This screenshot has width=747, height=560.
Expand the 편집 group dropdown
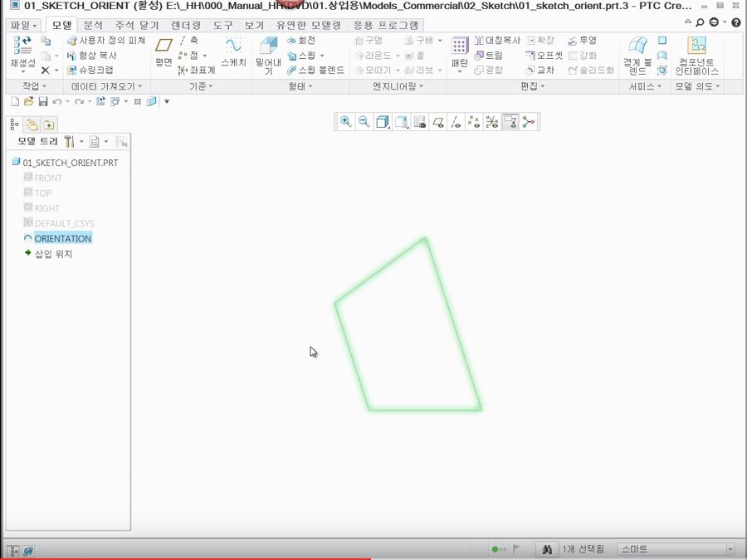click(532, 86)
